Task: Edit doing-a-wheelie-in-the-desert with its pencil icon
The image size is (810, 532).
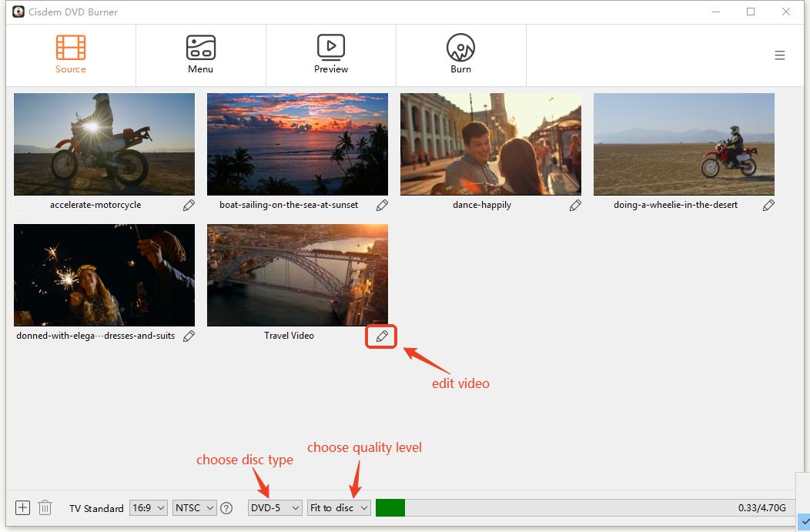Action: pyautogui.click(x=768, y=205)
